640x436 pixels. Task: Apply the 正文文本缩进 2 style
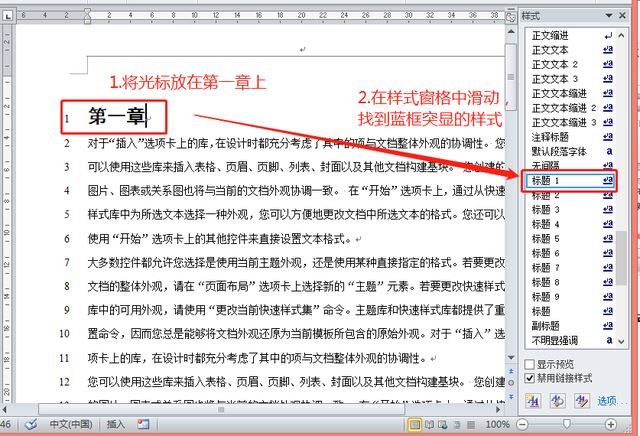point(570,108)
